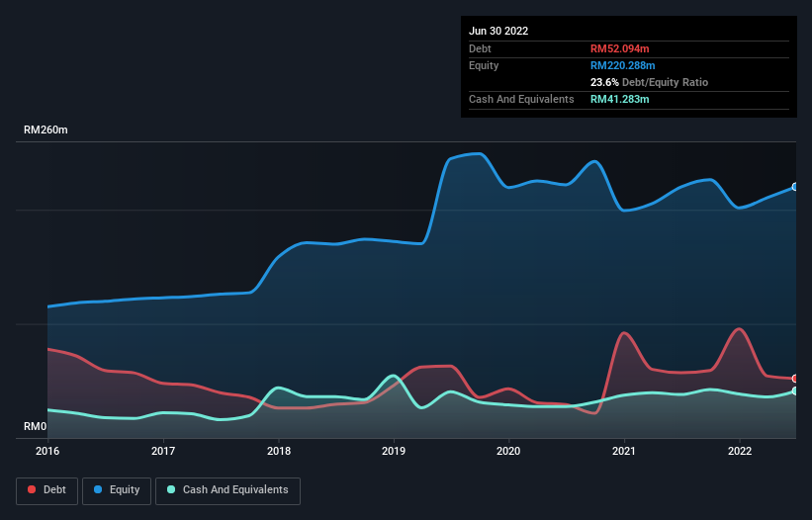
Task: Select the 2021 axis label
Action: click(x=624, y=451)
